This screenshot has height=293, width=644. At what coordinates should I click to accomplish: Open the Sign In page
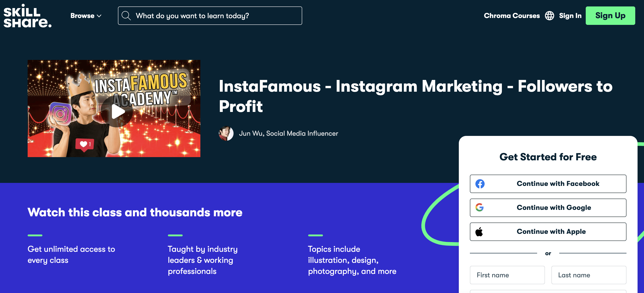(x=571, y=15)
